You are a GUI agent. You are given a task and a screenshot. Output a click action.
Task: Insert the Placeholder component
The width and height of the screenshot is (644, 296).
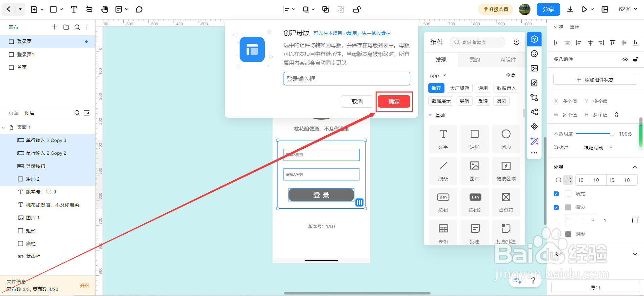(506, 202)
